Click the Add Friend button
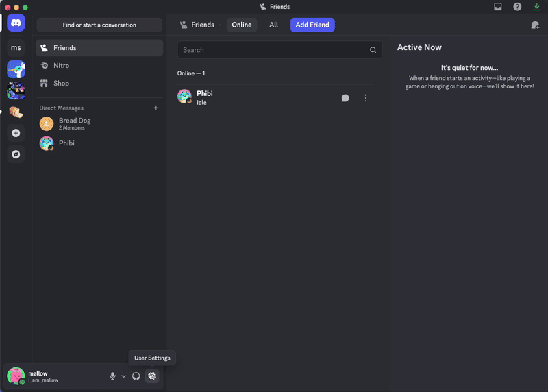This screenshot has width=548, height=392. coord(312,25)
